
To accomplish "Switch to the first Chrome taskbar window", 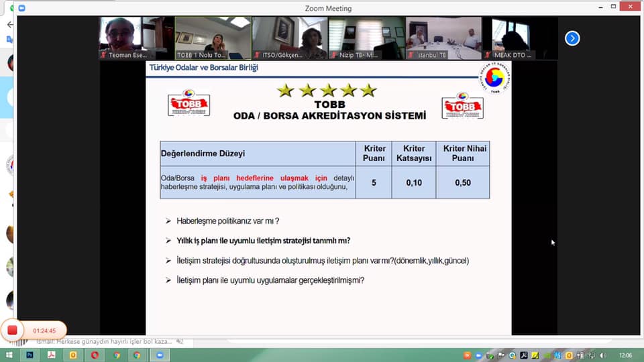I will 116,355.
